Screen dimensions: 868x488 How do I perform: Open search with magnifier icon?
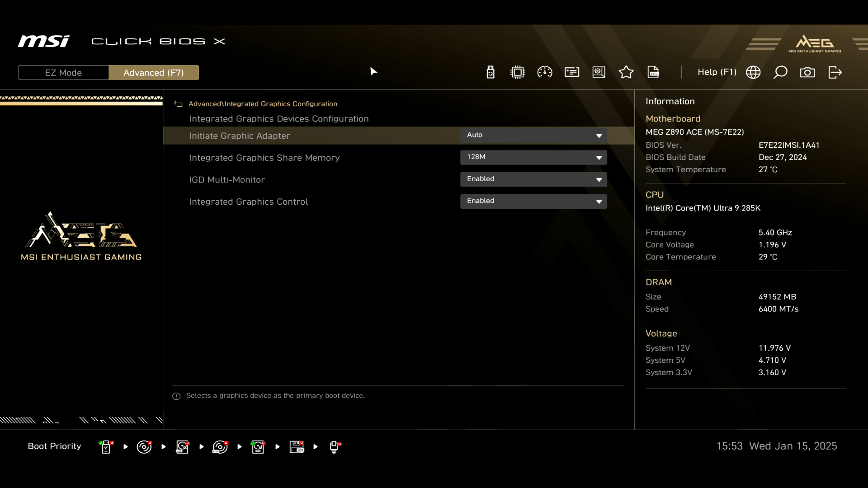tap(780, 72)
